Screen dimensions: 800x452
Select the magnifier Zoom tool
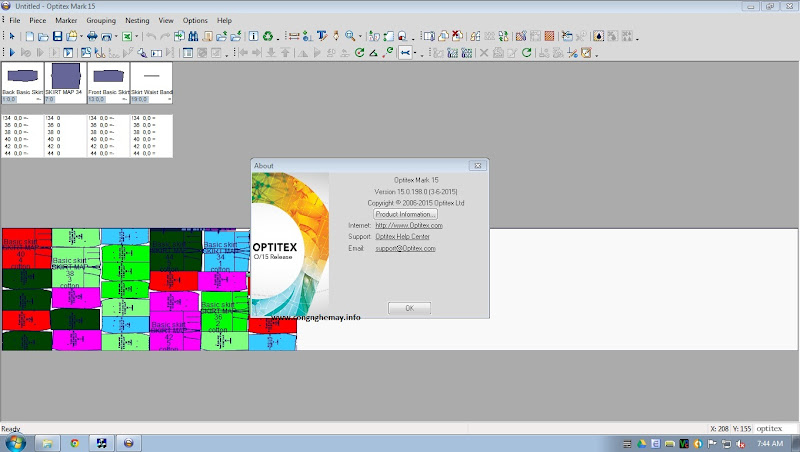pos(349,36)
